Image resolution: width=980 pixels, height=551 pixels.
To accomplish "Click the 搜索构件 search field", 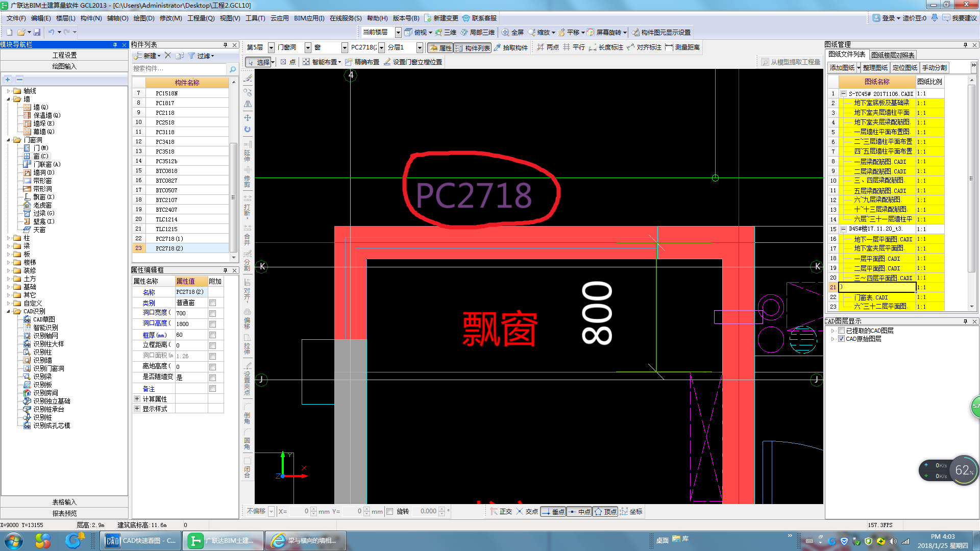I will click(179, 69).
